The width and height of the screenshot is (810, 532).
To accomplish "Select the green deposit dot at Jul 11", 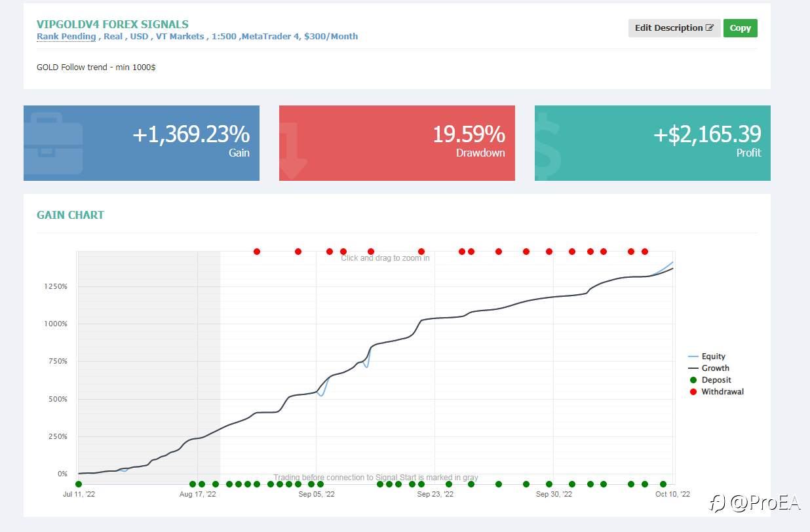I will 79,484.
